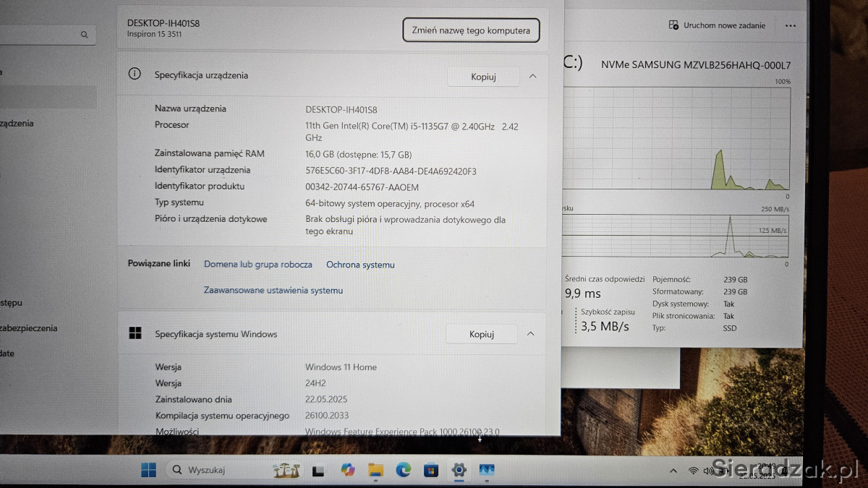
Task: Select the install date 22.05.2025
Action: point(327,399)
